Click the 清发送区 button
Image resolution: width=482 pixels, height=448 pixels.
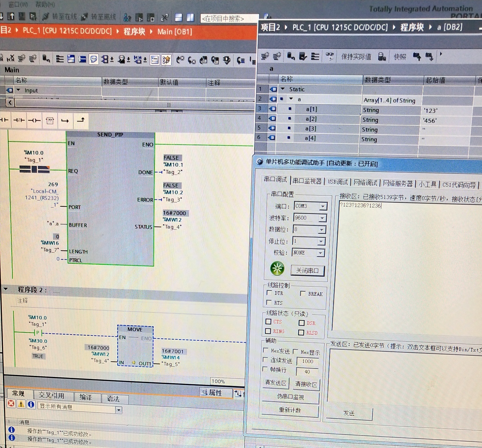(275, 383)
